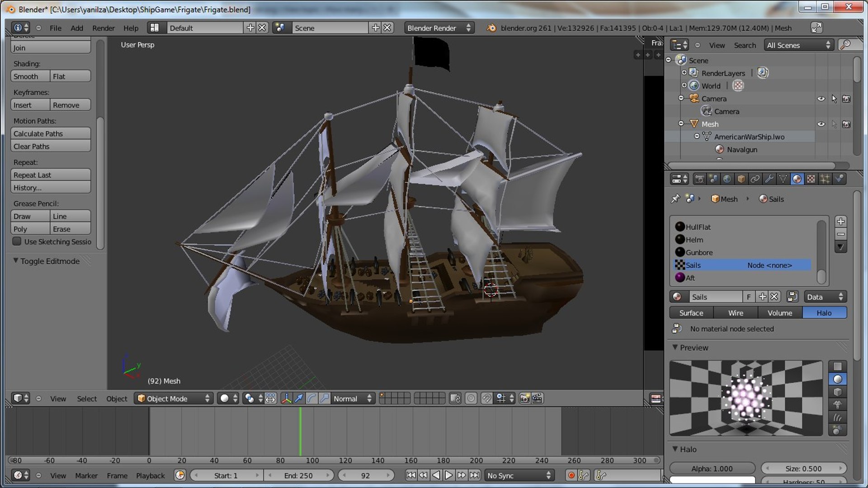Image resolution: width=868 pixels, height=488 pixels.
Task: Collapse the Toggle Editmode panel
Action: pos(16,261)
